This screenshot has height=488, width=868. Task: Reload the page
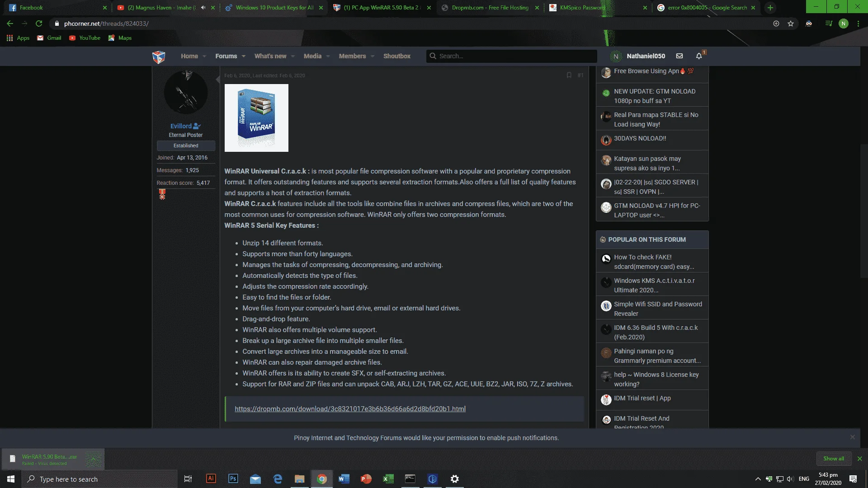pos(39,23)
